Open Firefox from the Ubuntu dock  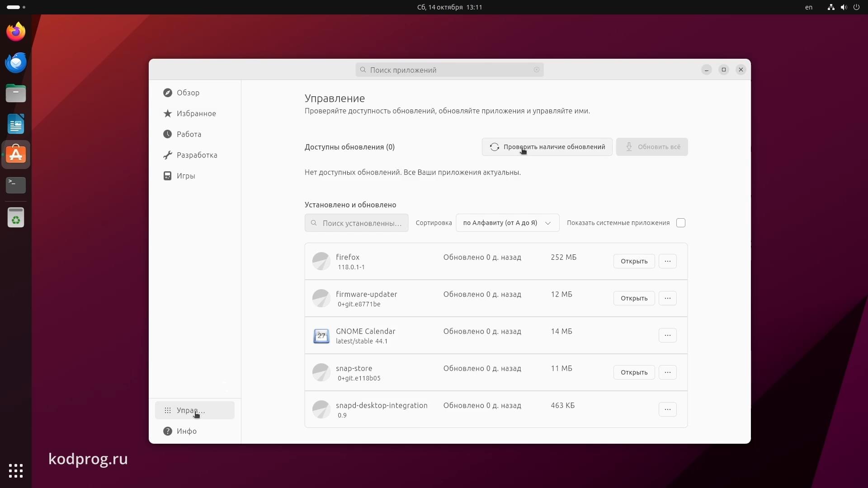16,32
